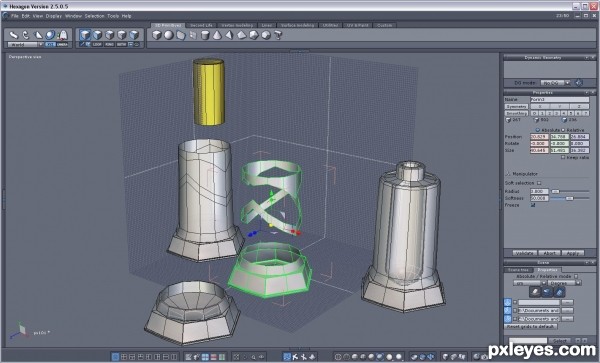
Task: Activate the Translate manipulator tool
Action: tap(14, 35)
